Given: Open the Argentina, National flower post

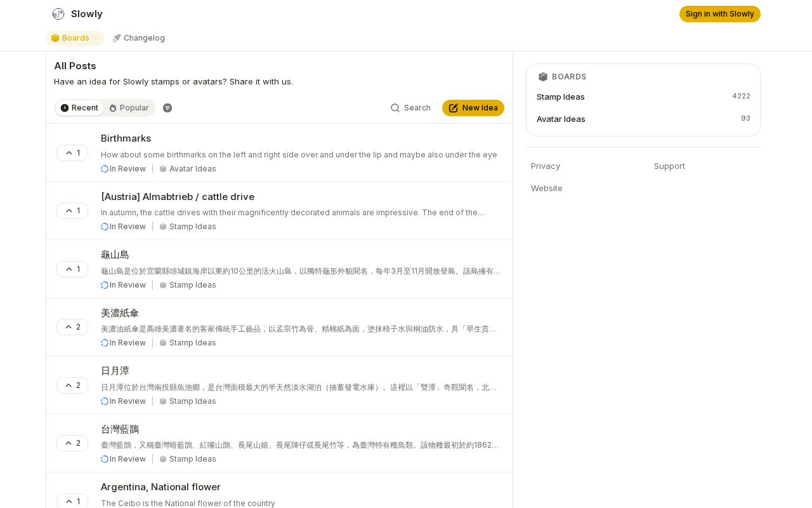Looking at the screenshot, I should pos(160,487).
